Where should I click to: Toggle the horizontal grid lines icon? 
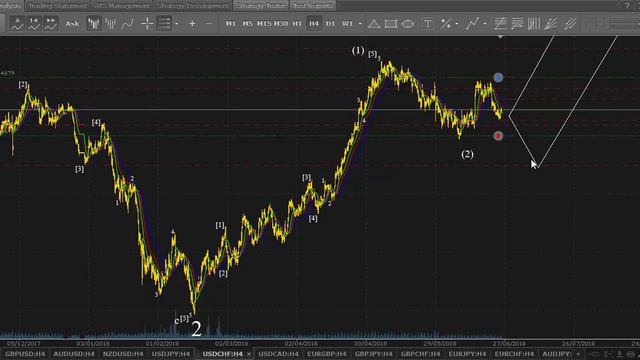click(x=164, y=24)
